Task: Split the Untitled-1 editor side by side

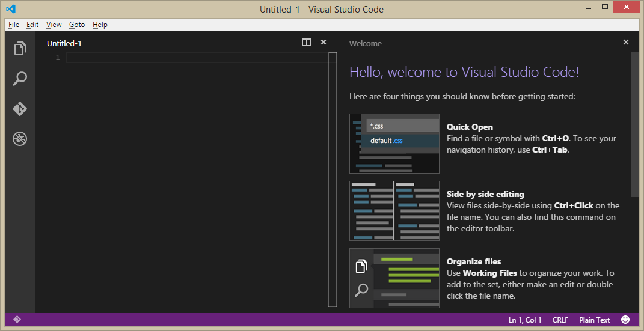Action: pos(307,42)
